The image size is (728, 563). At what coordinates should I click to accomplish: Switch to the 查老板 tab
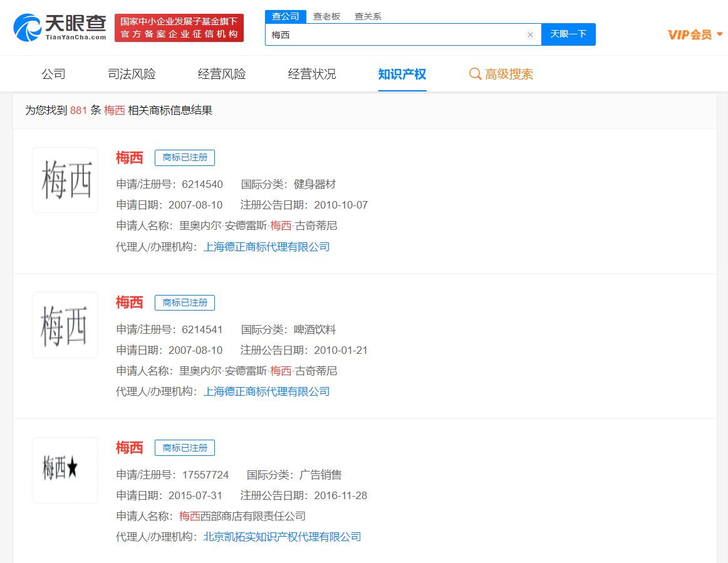[x=327, y=16]
